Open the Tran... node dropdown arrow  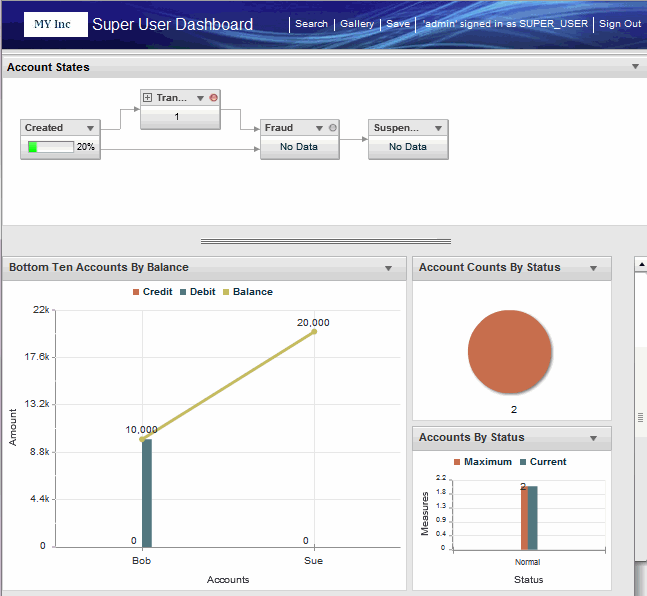pos(200,98)
